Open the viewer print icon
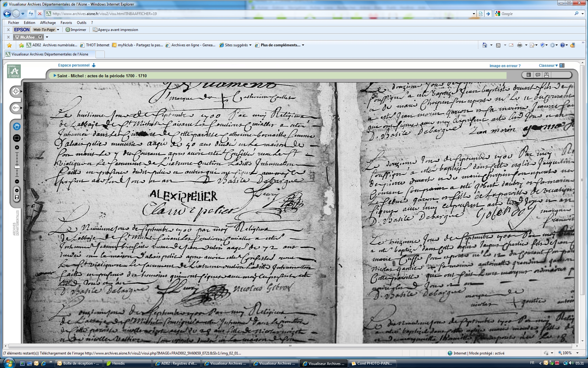Image resolution: width=588 pixels, height=368 pixels. click(546, 75)
